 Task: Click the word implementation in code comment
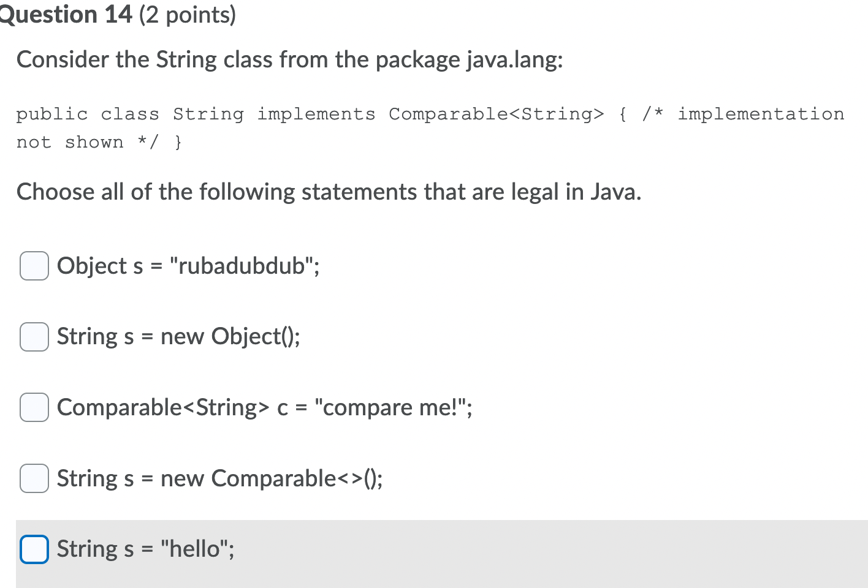(x=761, y=114)
